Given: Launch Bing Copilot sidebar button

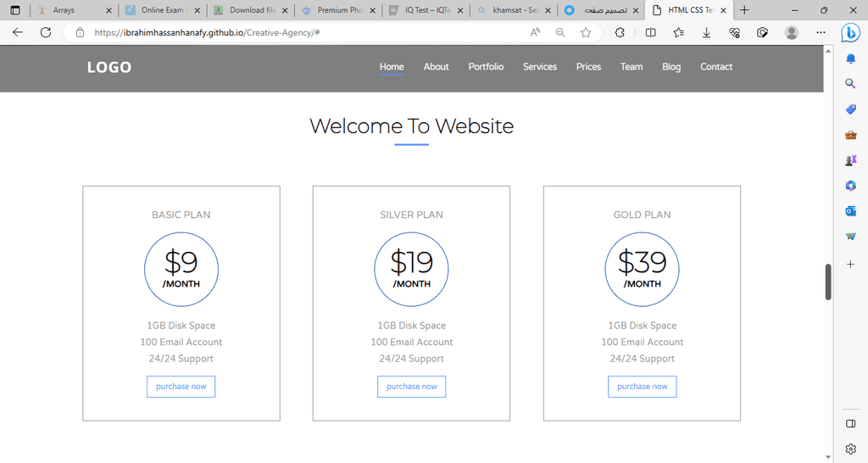Looking at the screenshot, I should pos(850,33).
